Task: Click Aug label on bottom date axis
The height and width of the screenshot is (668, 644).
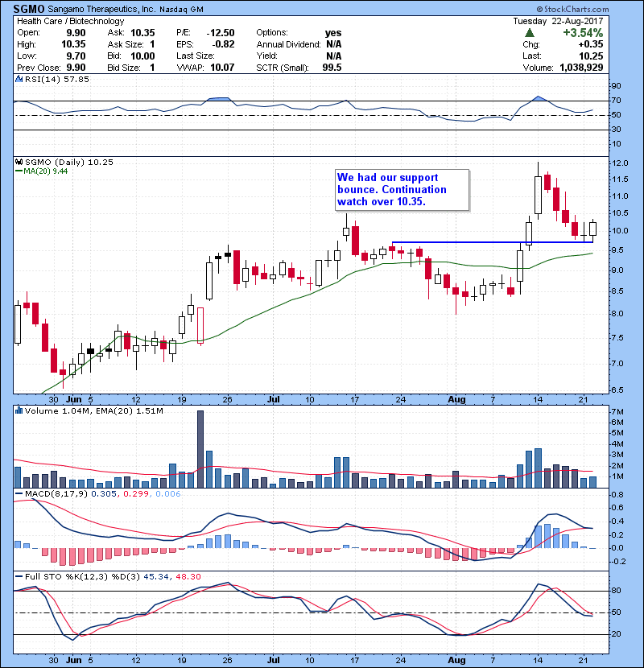Action: [x=456, y=660]
